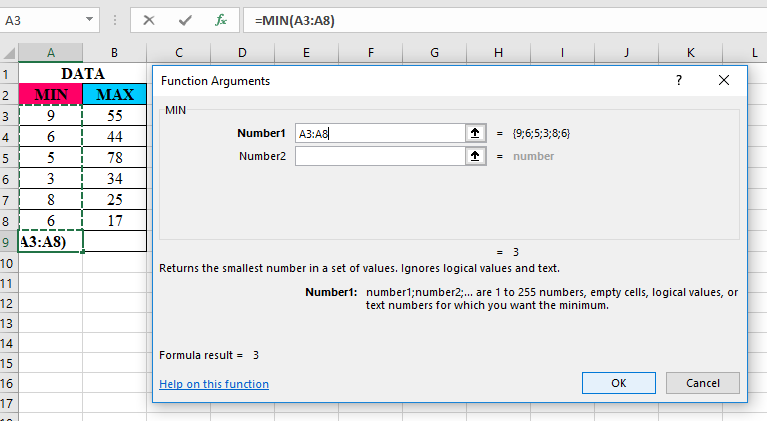
Task: Click cell containing 55
Action: tap(114, 115)
